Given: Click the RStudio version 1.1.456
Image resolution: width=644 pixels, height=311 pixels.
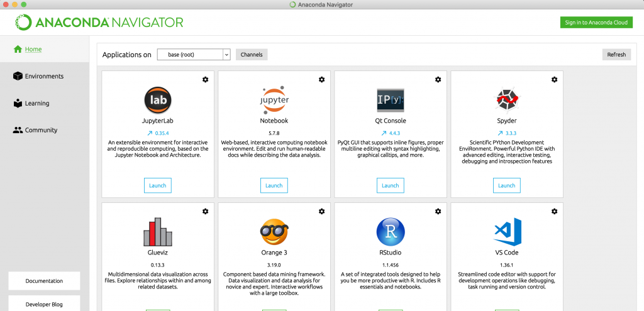Looking at the screenshot, I should [391, 265].
